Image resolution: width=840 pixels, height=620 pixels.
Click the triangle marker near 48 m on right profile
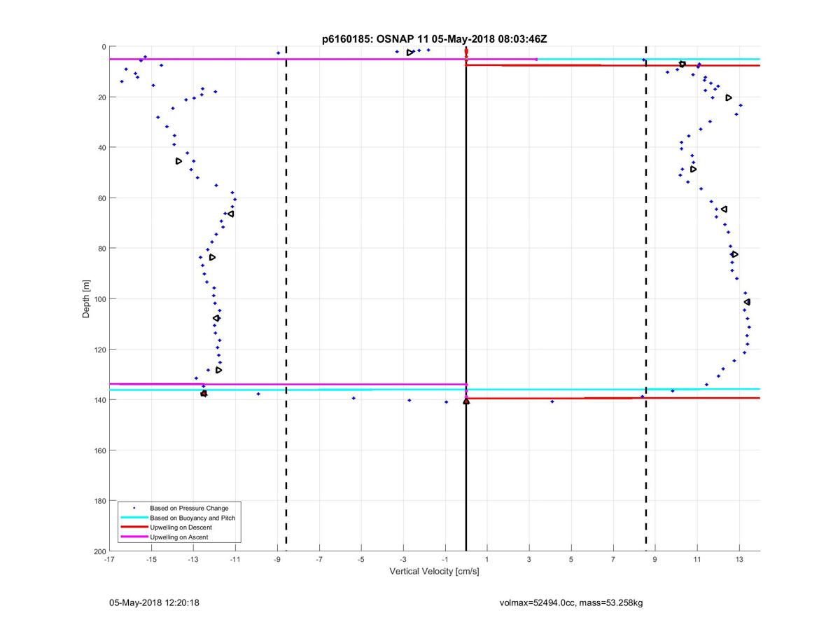(x=693, y=169)
